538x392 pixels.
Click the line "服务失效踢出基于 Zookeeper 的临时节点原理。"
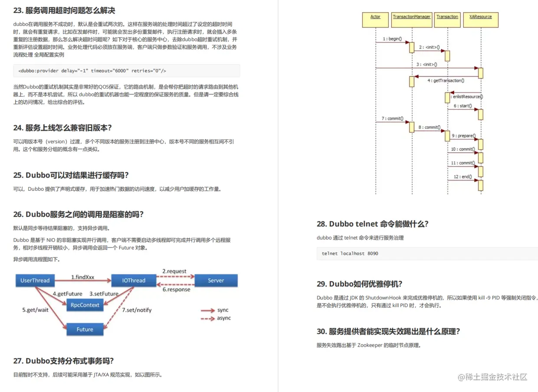pos(369,345)
